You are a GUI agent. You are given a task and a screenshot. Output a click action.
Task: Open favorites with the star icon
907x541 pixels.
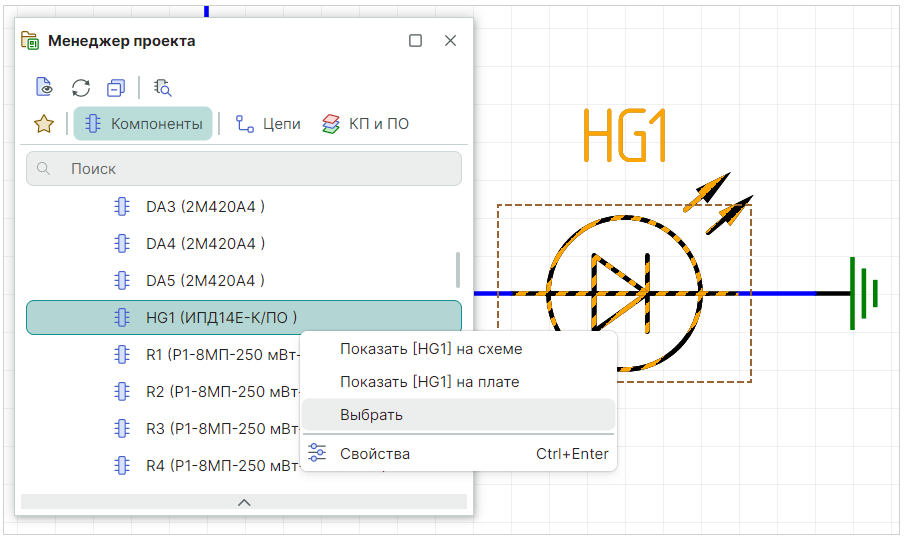tap(44, 124)
